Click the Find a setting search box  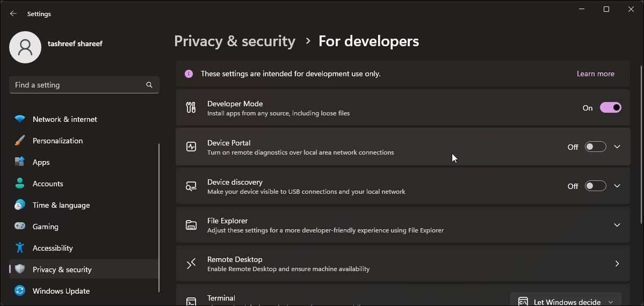pyautogui.click(x=84, y=85)
